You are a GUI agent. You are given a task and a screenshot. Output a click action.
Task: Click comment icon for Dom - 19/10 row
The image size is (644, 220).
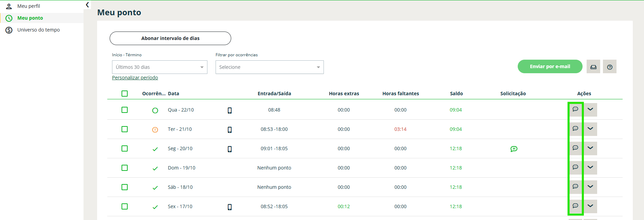(575, 167)
